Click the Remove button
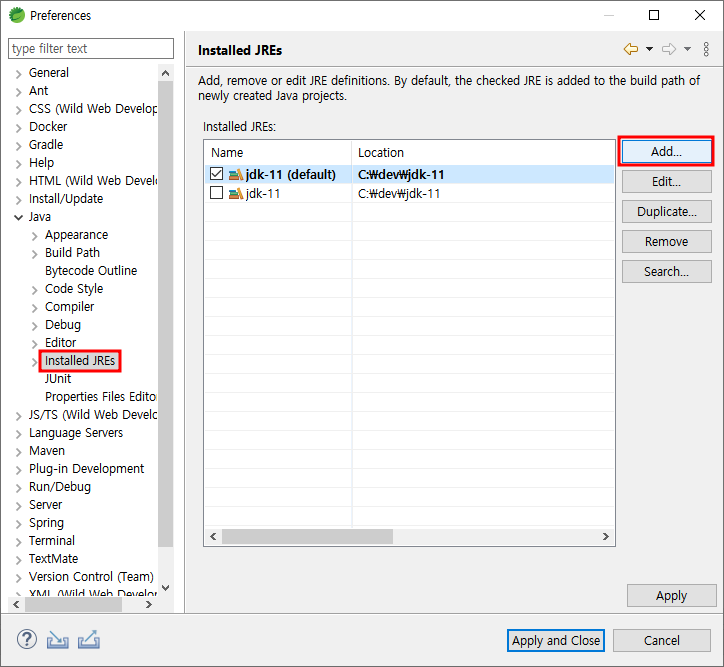The width and height of the screenshot is (724, 667). 666,241
